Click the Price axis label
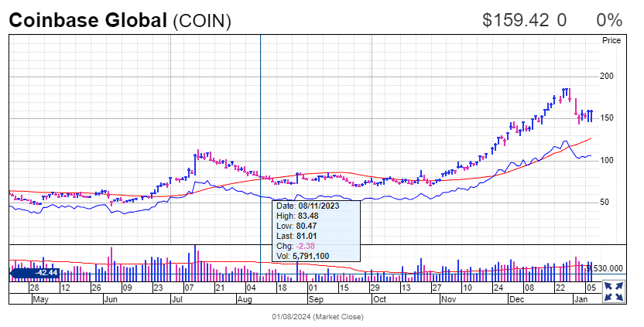 click(x=612, y=39)
